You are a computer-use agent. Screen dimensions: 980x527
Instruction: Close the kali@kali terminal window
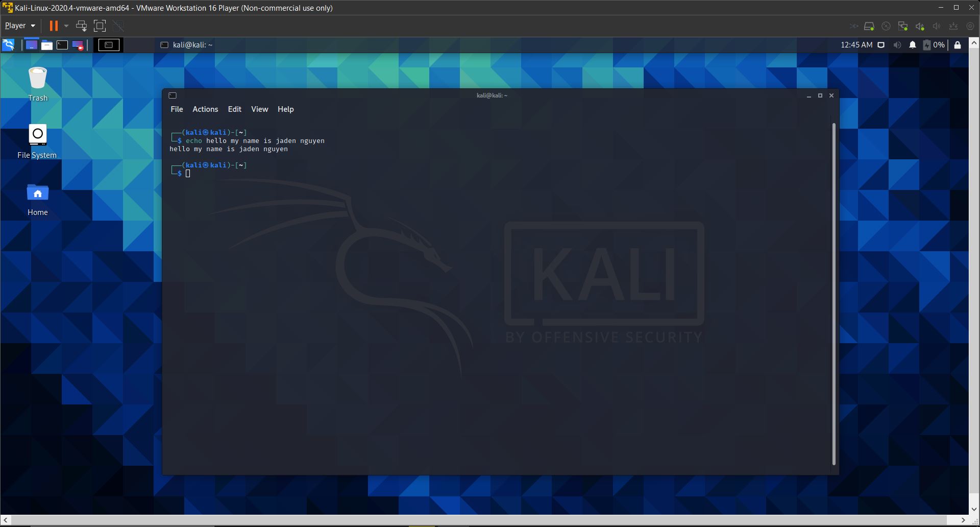coord(831,95)
